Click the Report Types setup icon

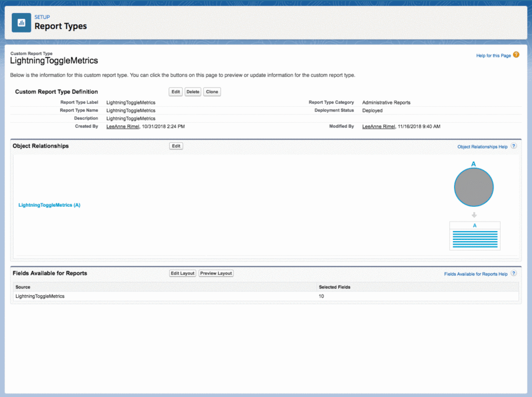(21, 22)
